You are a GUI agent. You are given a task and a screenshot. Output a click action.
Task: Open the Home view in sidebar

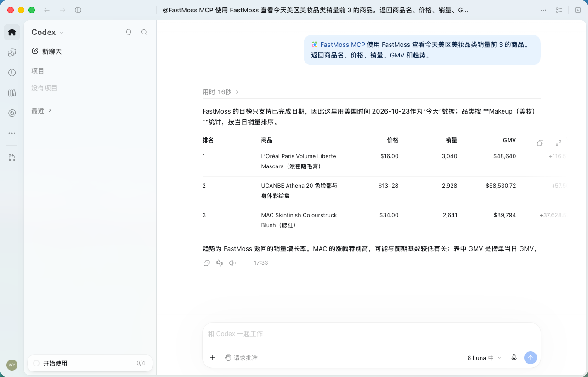coord(12,32)
